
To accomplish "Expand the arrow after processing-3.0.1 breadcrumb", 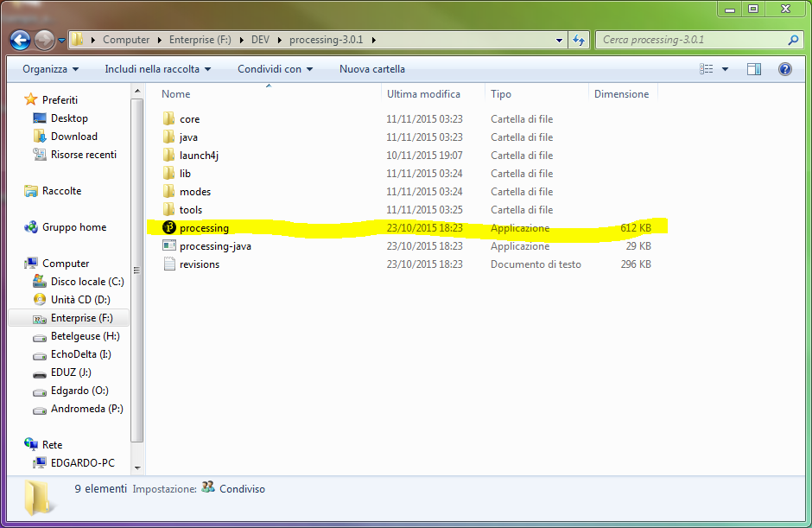I will coord(373,40).
